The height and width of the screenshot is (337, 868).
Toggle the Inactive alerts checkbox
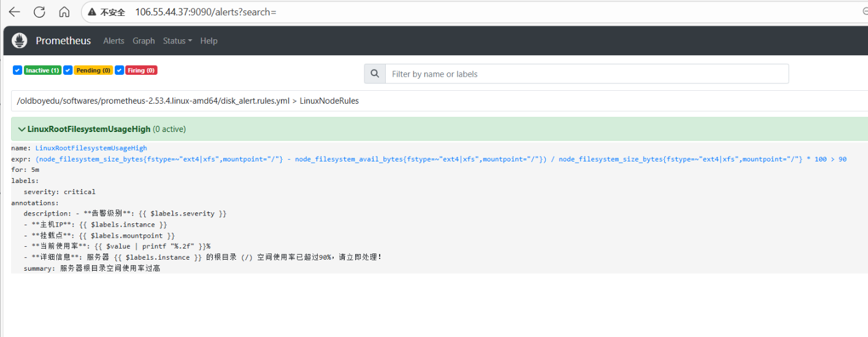pos(17,71)
